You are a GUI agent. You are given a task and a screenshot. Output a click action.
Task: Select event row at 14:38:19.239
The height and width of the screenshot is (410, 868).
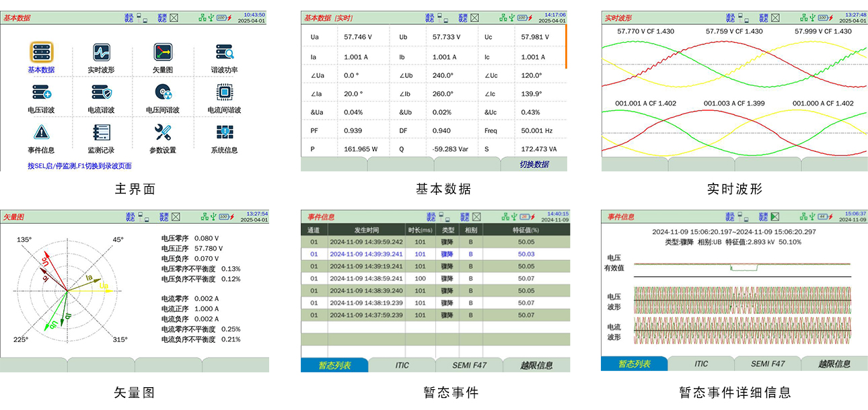coord(435,302)
